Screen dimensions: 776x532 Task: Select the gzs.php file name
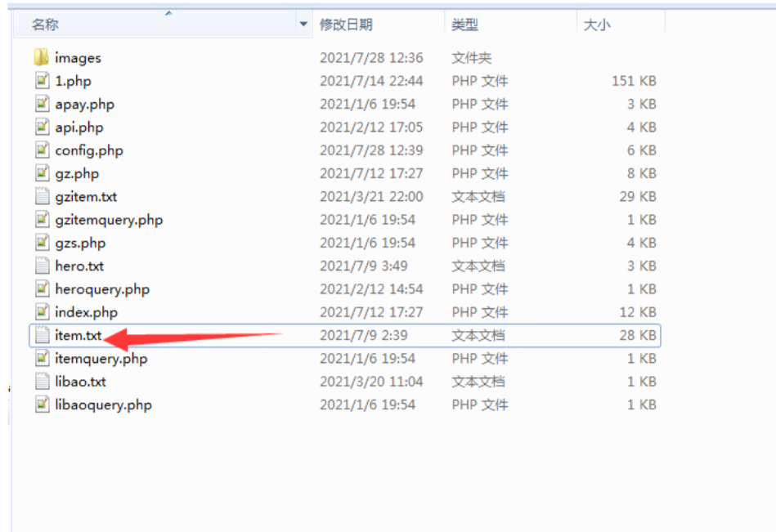80,244
